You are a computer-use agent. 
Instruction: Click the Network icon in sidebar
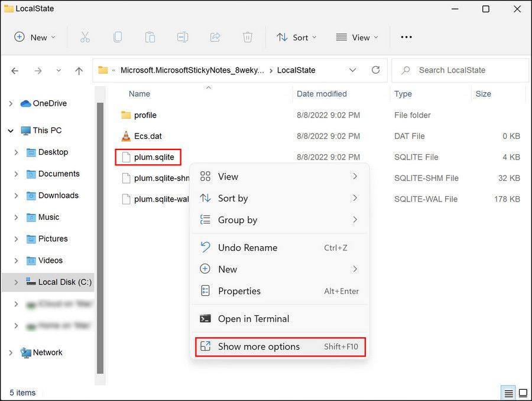pyautogui.click(x=25, y=353)
